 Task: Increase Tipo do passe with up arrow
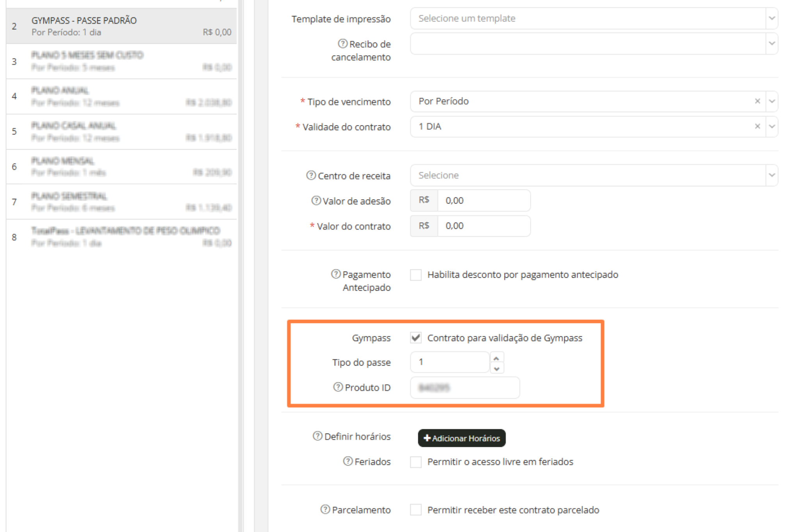point(496,358)
